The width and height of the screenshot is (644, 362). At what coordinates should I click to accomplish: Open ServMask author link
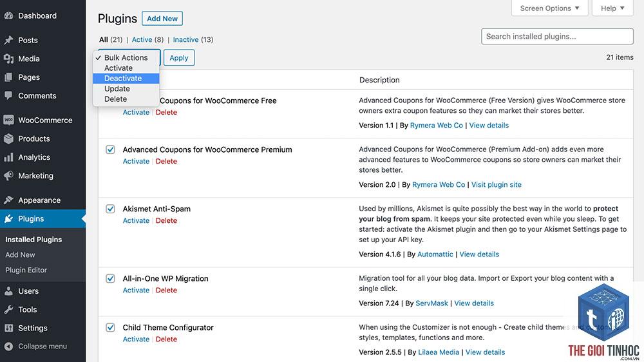click(431, 303)
